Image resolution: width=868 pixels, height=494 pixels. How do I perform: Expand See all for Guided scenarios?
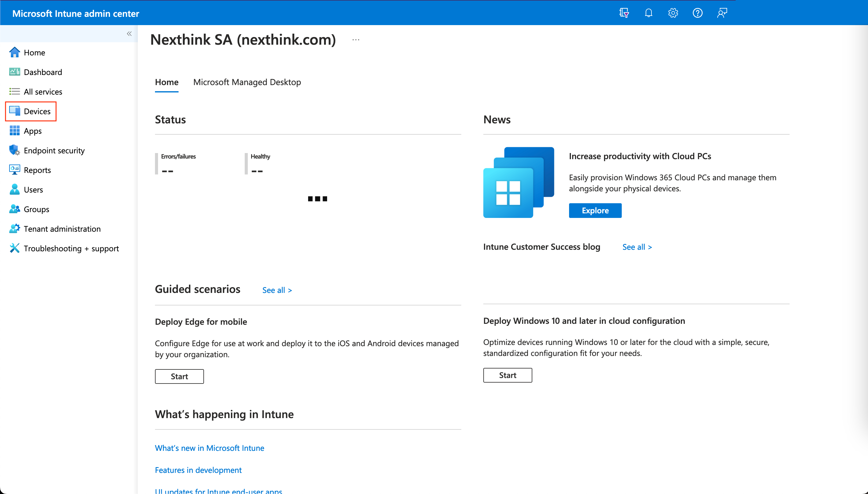click(x=277, y=290)
